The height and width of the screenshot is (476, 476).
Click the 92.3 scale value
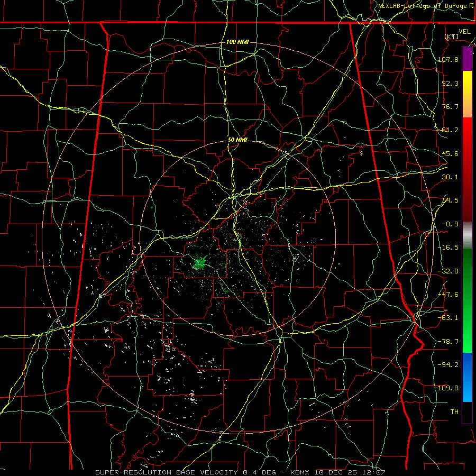pyautogui.click(x=450, y=83)
